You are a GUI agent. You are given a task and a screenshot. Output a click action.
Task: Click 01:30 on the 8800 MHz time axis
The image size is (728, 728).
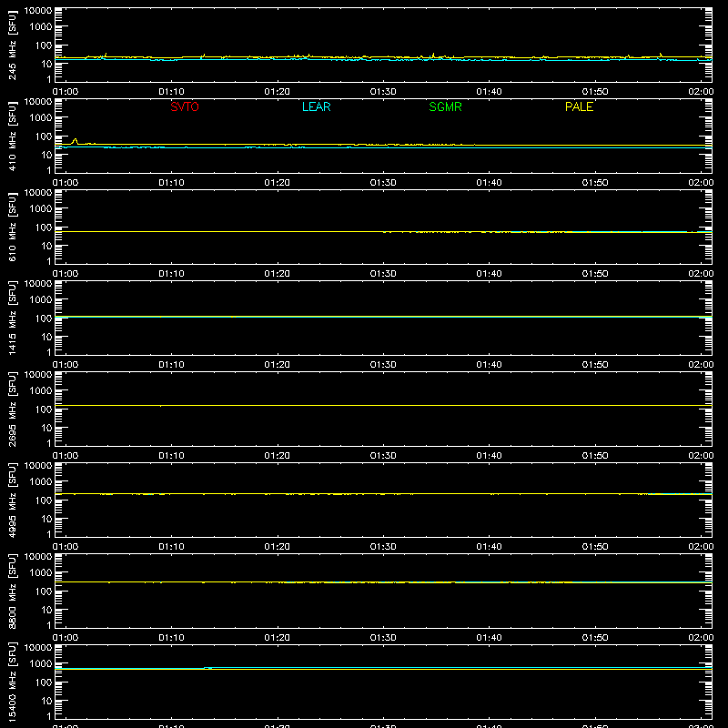coord(383,638)
